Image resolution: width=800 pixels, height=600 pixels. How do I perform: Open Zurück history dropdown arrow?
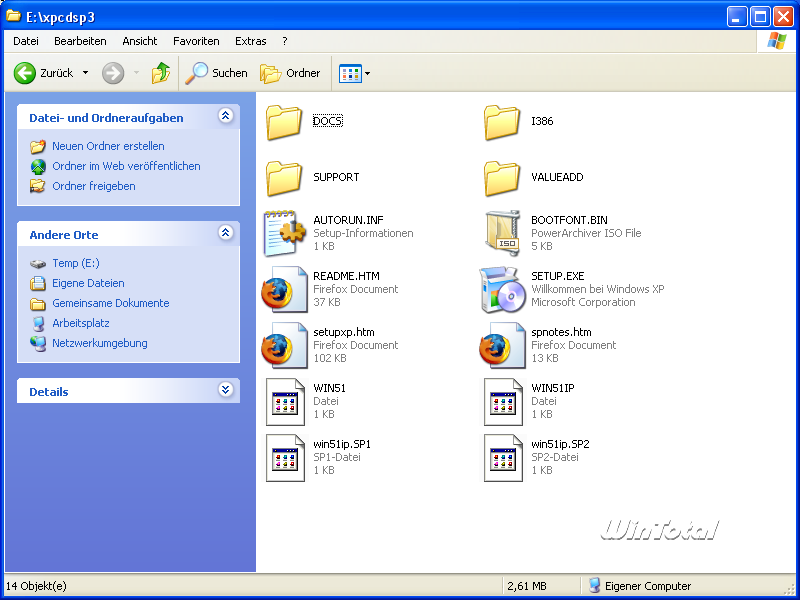[85, 73]
